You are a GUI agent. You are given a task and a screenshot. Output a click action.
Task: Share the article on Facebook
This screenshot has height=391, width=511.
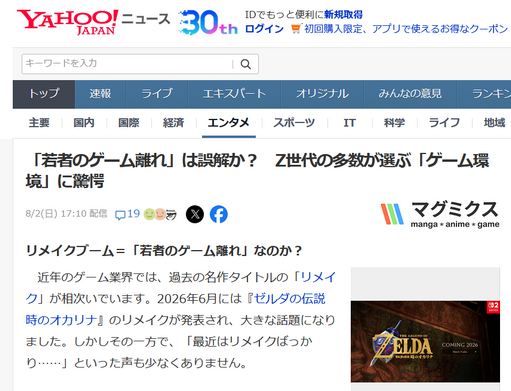tap(219, 214)
